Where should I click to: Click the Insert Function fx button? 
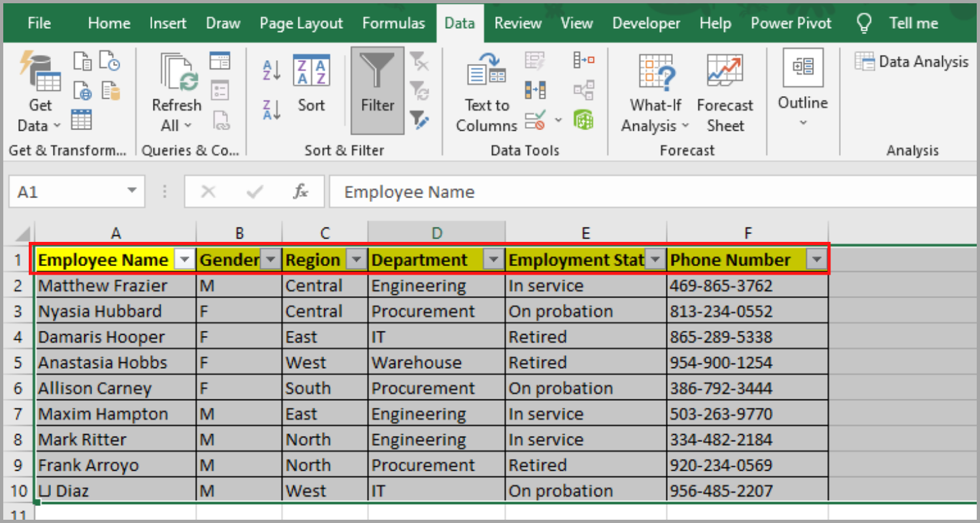point(299,191)
